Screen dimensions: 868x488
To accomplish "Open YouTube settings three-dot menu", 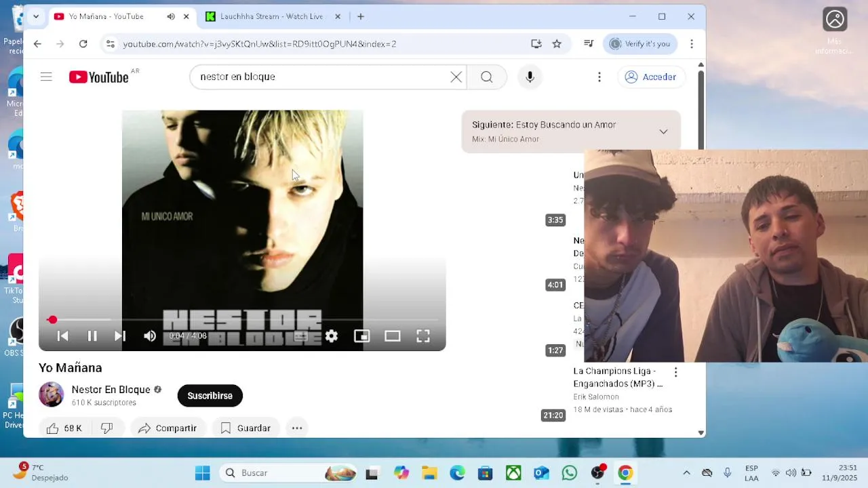I will [x=599, y=77].
